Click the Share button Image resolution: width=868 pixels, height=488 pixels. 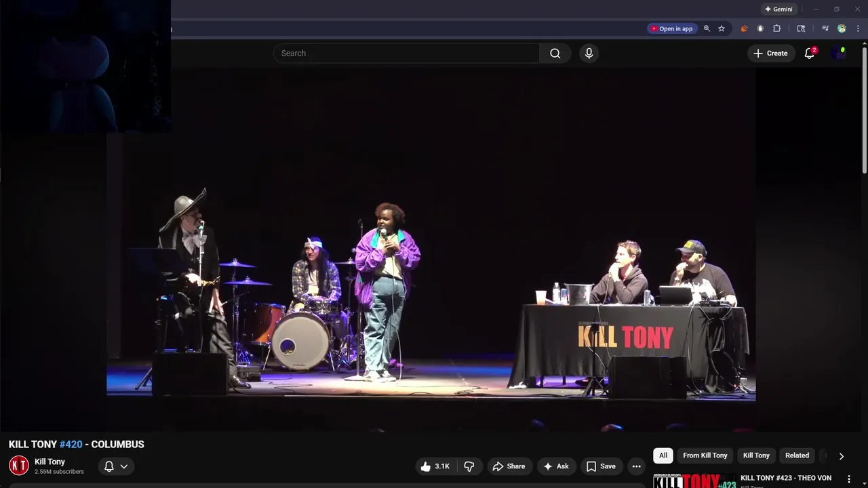point(509,466)
